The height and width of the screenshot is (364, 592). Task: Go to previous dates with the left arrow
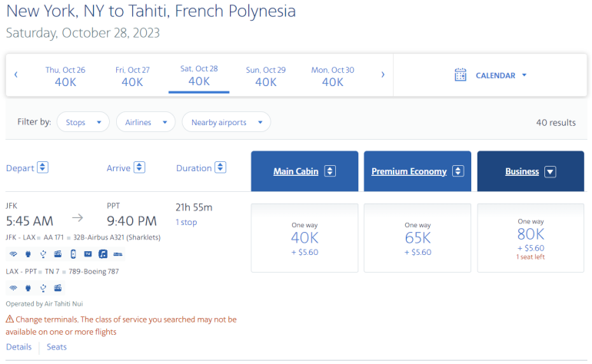[16, 74]
